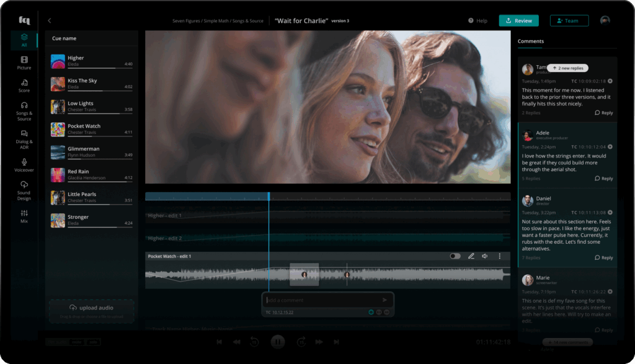Screen dimensions: 635x364
Task: Send the comment with the arrow icon
Action: click(x=384, y=300)
